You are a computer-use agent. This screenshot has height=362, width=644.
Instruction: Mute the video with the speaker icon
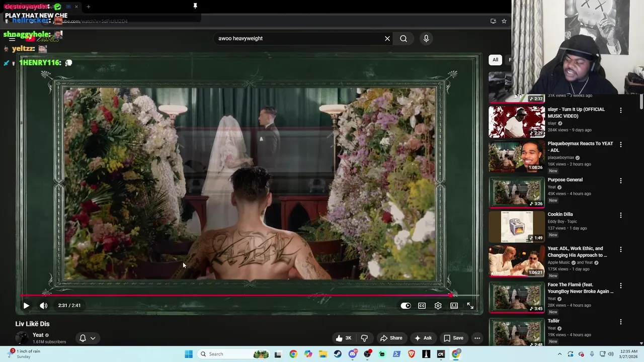click(x=44, y=305)
